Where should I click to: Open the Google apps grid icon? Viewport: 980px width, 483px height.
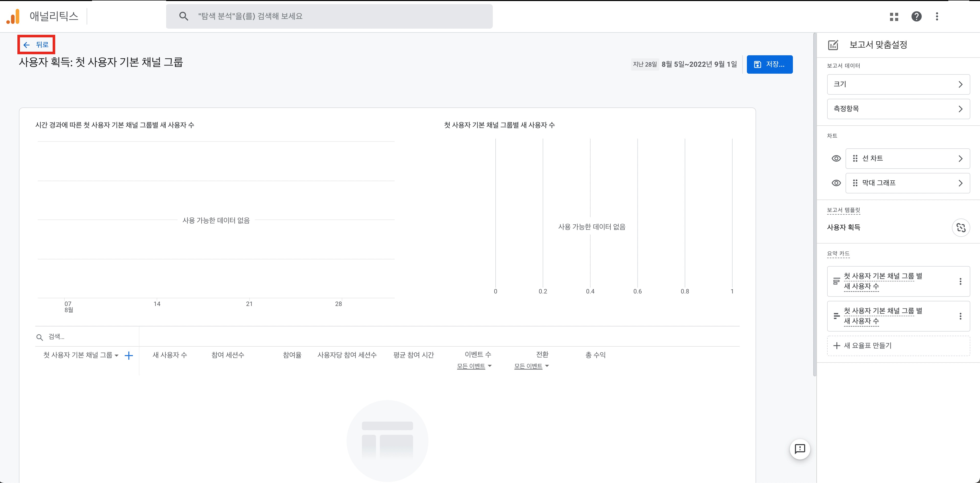point(894,16)
